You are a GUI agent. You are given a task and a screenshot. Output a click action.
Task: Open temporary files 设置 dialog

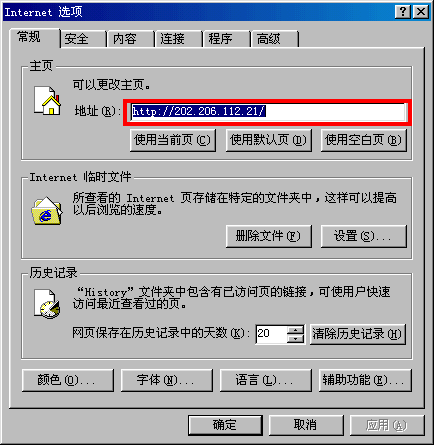coord(364,236)
